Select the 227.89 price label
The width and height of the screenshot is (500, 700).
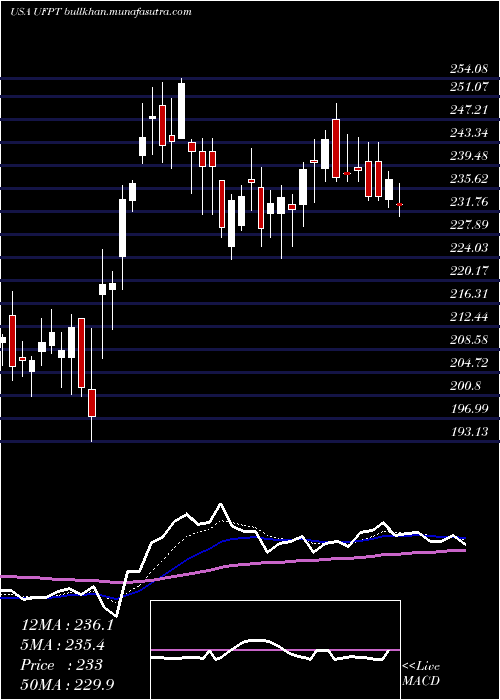tap(467, 225)
